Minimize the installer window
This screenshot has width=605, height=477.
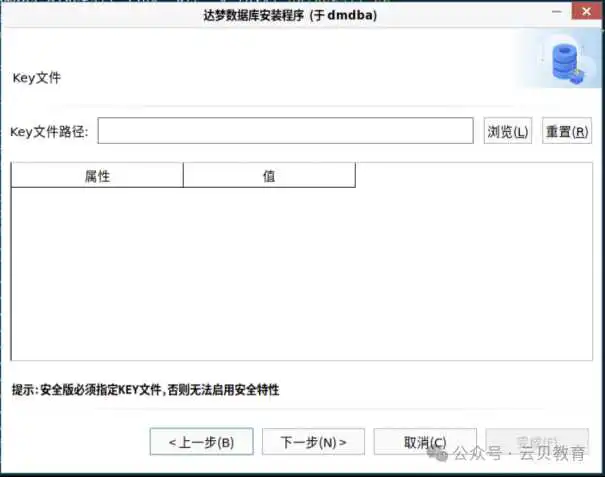point(557,12)
